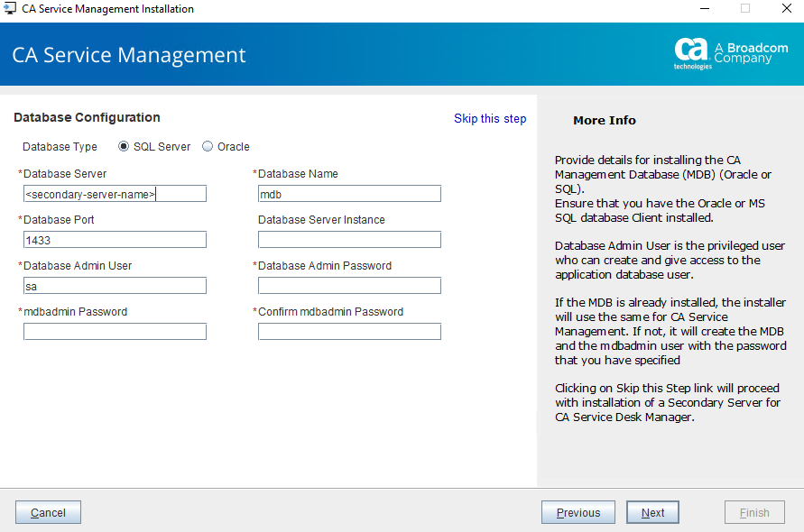Click the Finish button
Viewport: 804px width, 532px height.
(x=754, y=512)
